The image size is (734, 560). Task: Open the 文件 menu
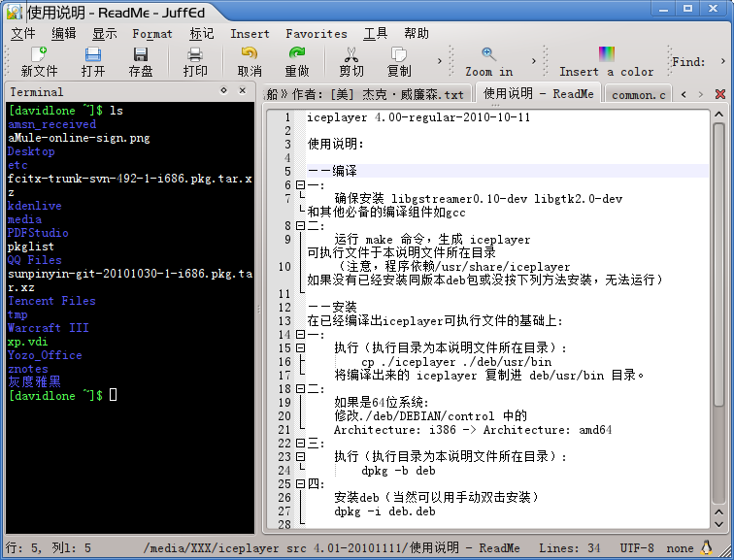click(23, 34)
